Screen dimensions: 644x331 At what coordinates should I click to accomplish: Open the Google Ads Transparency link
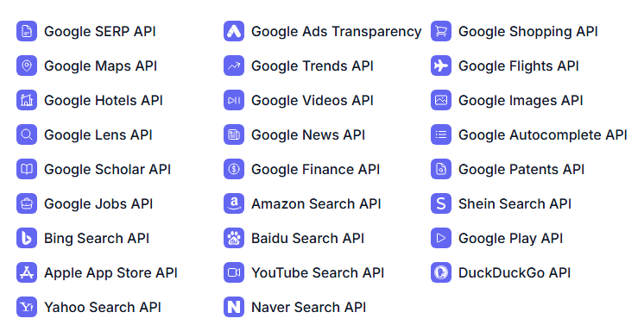coord(337,32)
